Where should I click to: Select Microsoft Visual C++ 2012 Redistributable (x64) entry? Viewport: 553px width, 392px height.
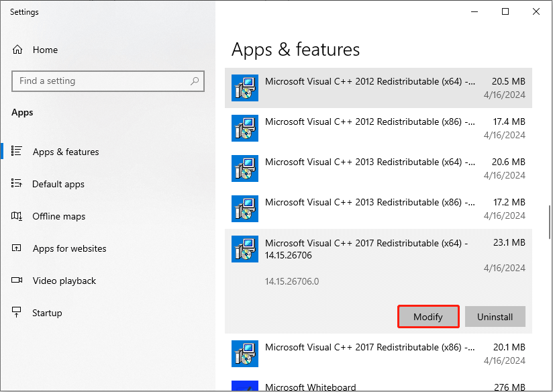379,88
